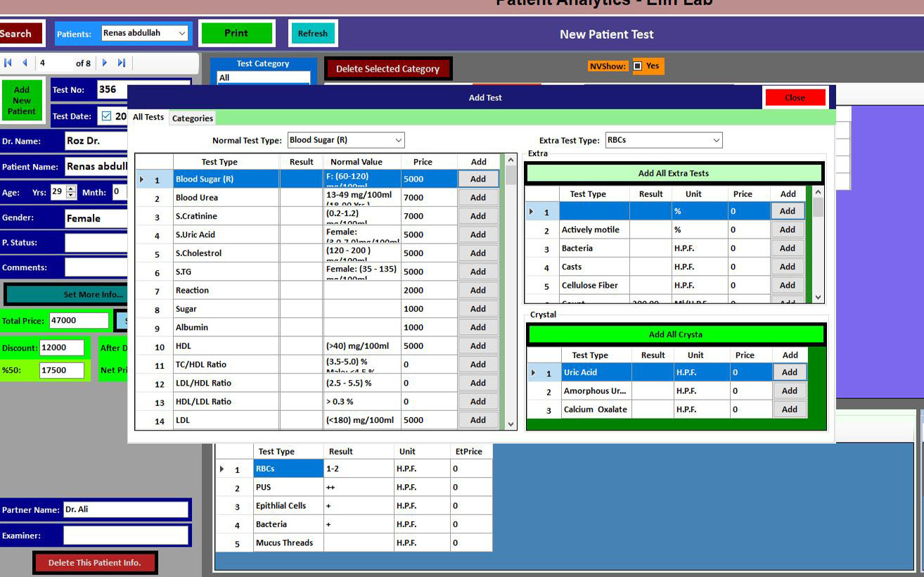The width and height of the screenshot is (924, 577).
Task: Toggle the Test Date checkbox
Action: point(106,116)
